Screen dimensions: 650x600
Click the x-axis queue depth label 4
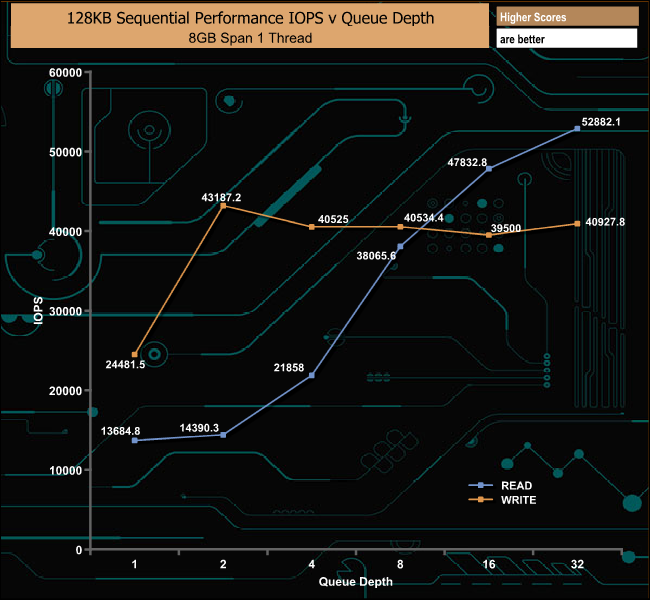(x=312, y=564)
